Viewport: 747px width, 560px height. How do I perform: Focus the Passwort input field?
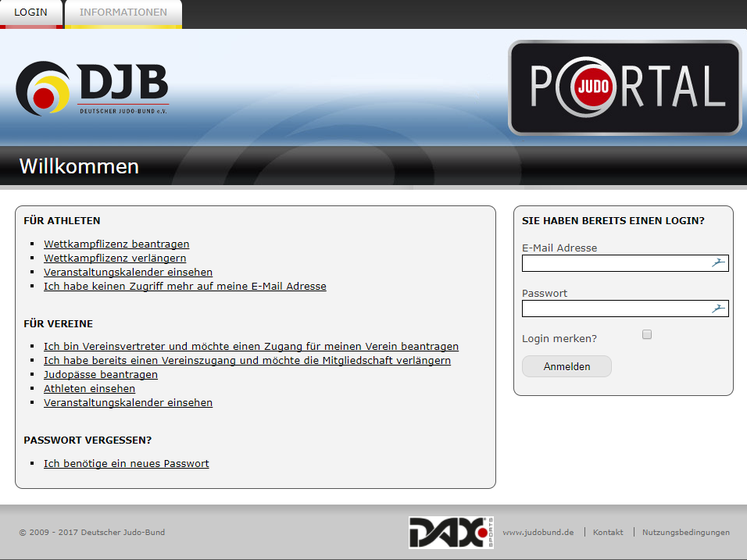(614, 309)
